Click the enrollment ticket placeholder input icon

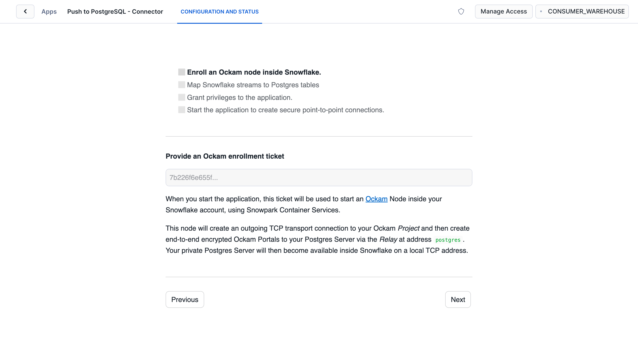[x=319, y=177]
